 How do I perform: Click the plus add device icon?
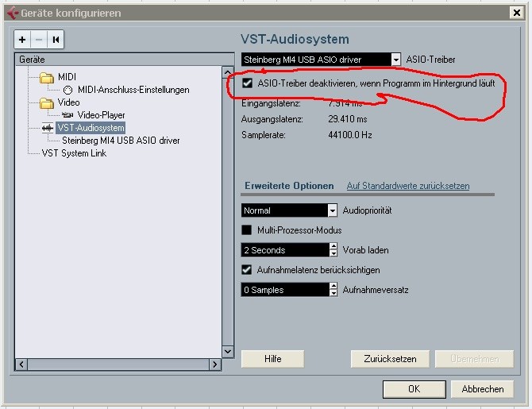(22, 40)
